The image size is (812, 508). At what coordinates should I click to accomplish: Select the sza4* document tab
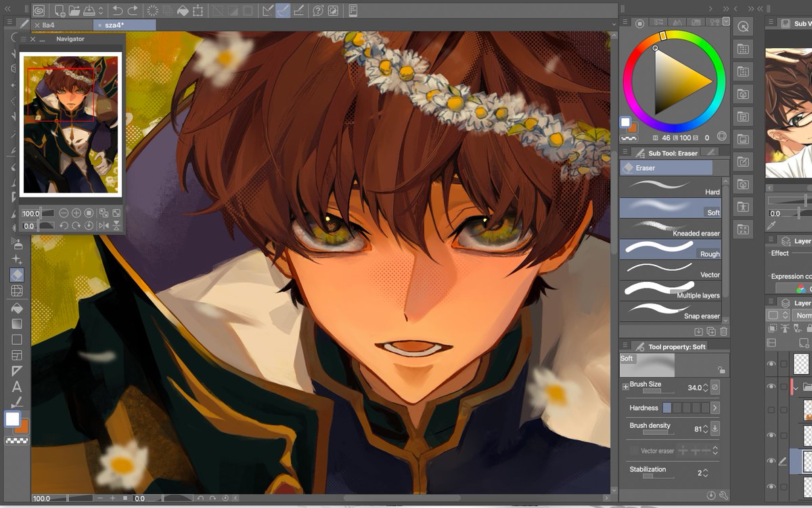tap(125, 25)
